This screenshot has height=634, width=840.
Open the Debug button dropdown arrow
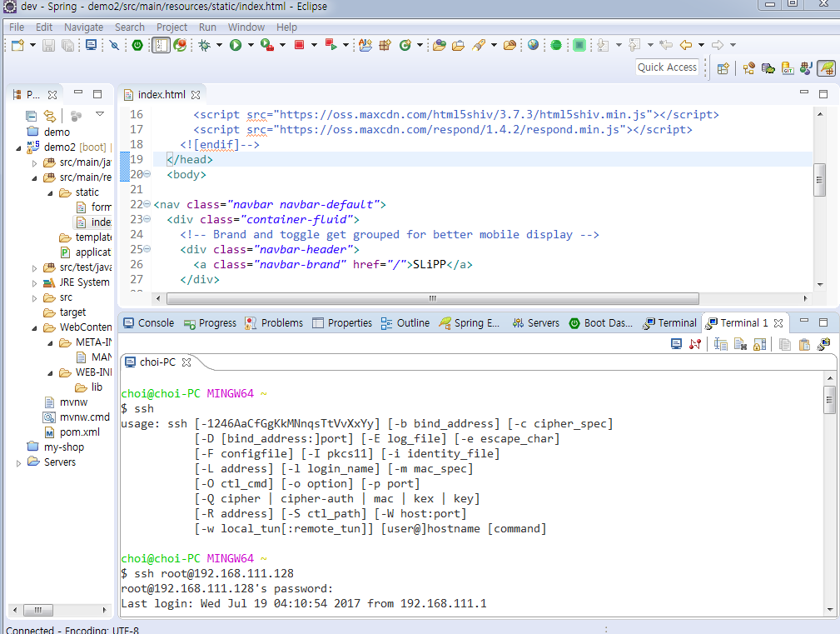tap(219, 45)
